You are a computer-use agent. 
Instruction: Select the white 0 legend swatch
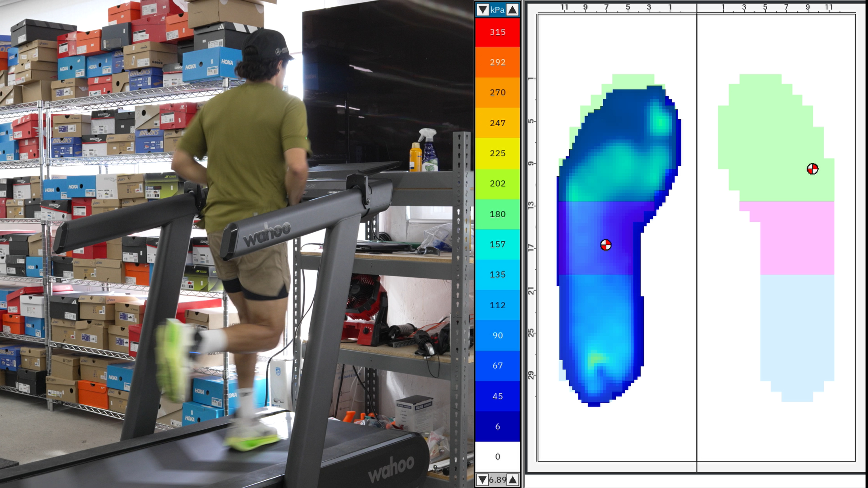tap(497, 456)
